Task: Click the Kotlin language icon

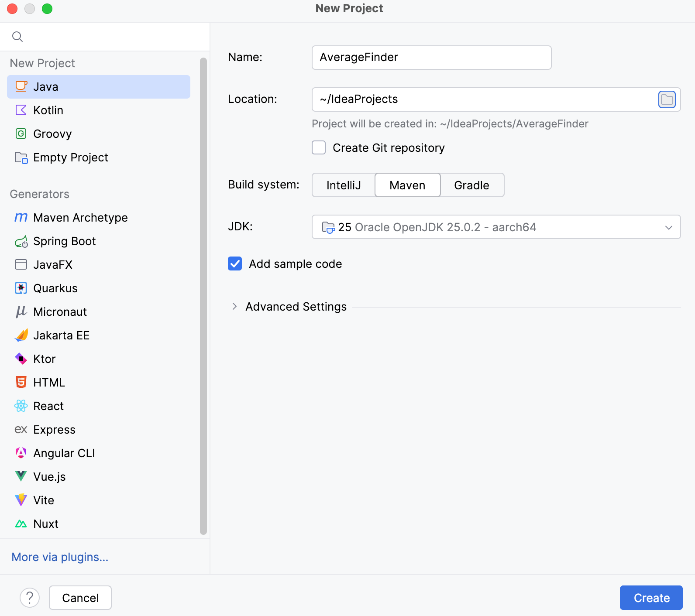Action: coord(21,110)
